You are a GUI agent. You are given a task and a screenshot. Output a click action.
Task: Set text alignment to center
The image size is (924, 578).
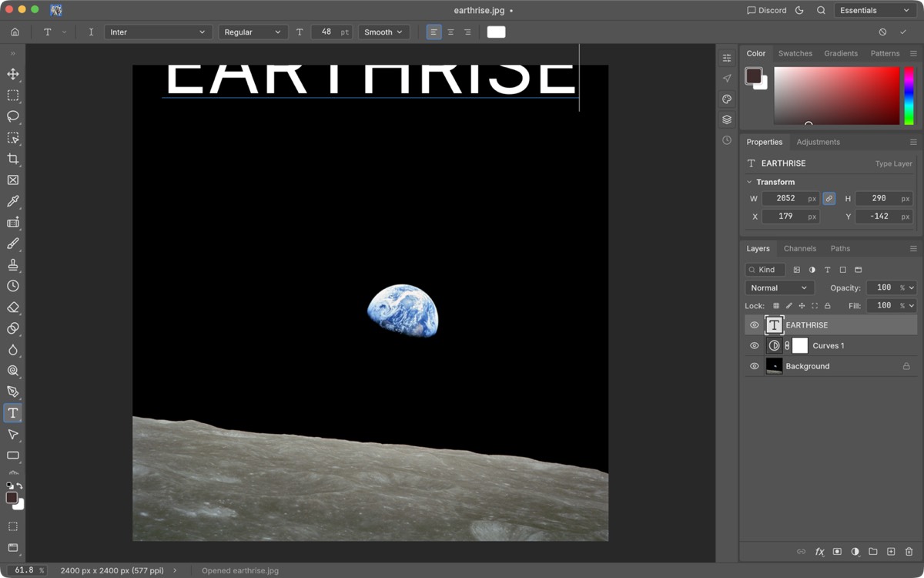(x=450, y=32)
